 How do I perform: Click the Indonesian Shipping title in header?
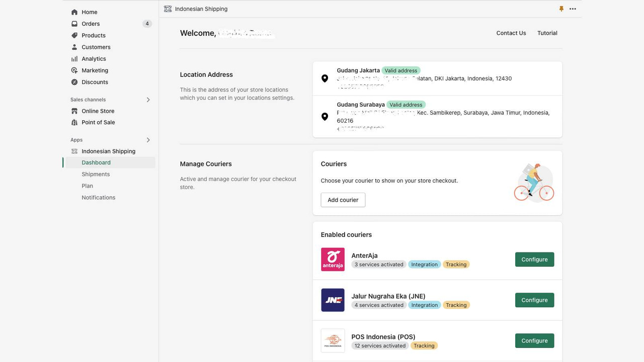click(201, 9)
